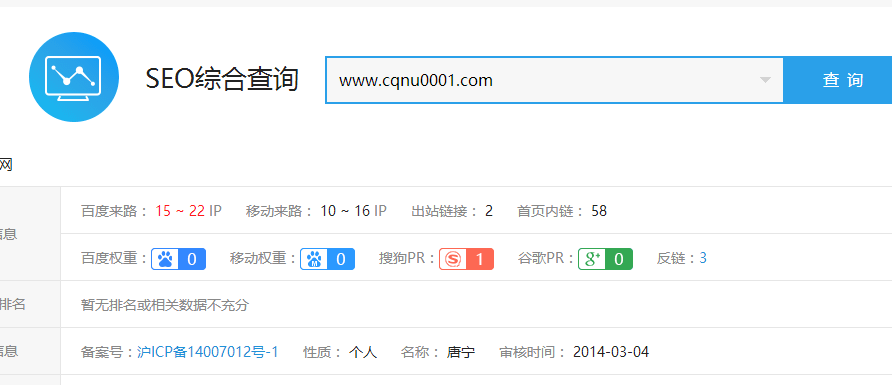Click the 名称 value 唐宁

(x=461, y=353)
